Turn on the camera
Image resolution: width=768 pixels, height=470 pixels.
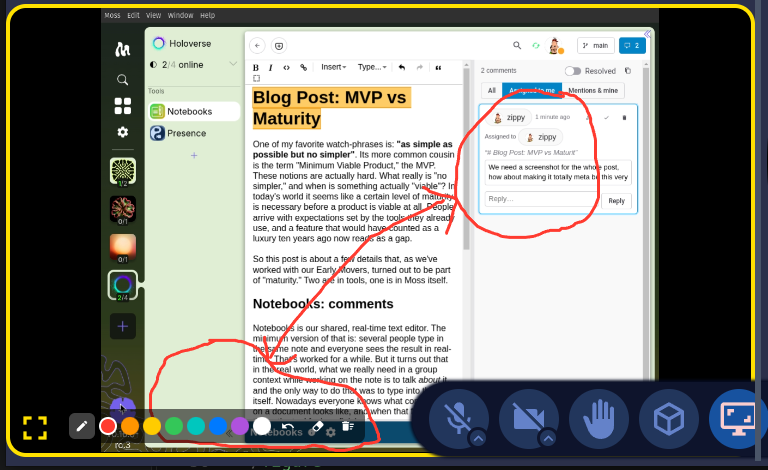click(528, 419)
